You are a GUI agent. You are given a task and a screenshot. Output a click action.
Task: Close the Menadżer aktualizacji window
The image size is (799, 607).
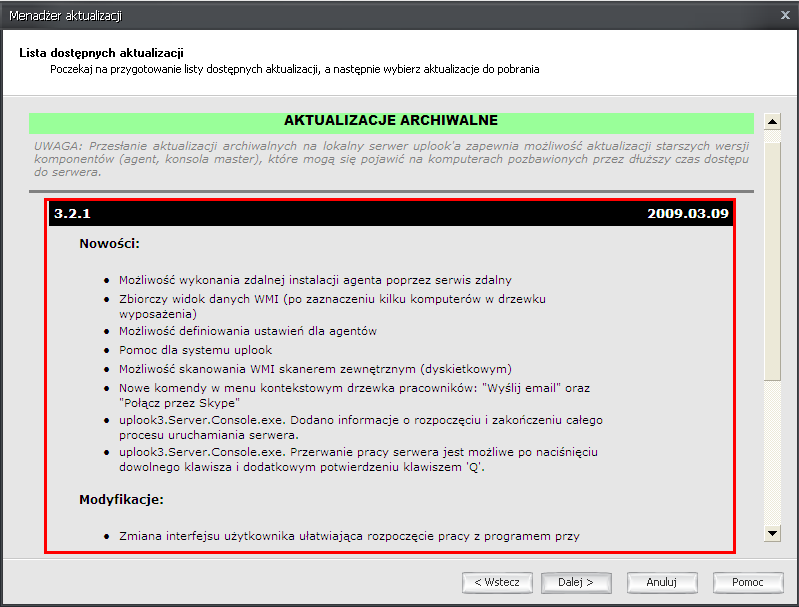[x=785, y=15]
